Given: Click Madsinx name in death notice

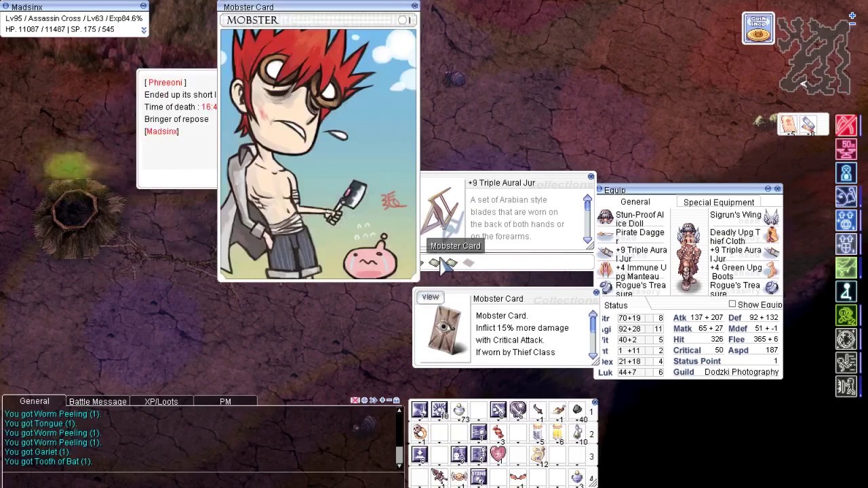Looking at the screenshot, I should tap(162, 131).
